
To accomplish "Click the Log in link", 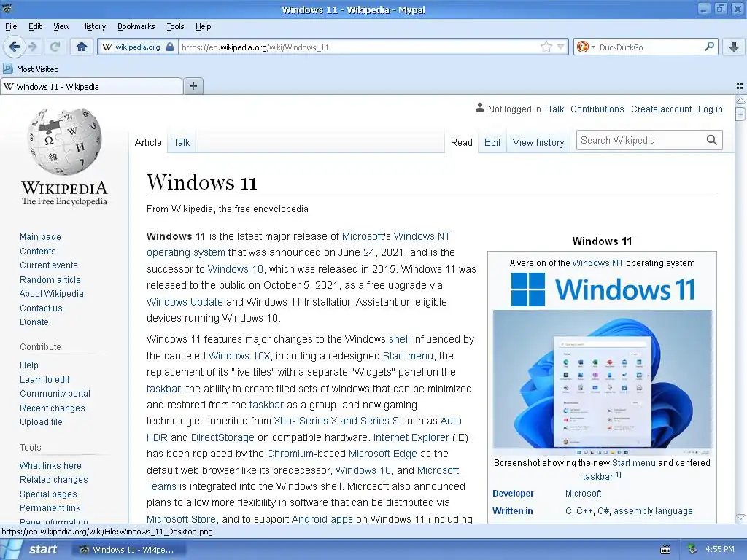I will pyautogui.click(x=710, y=109).
